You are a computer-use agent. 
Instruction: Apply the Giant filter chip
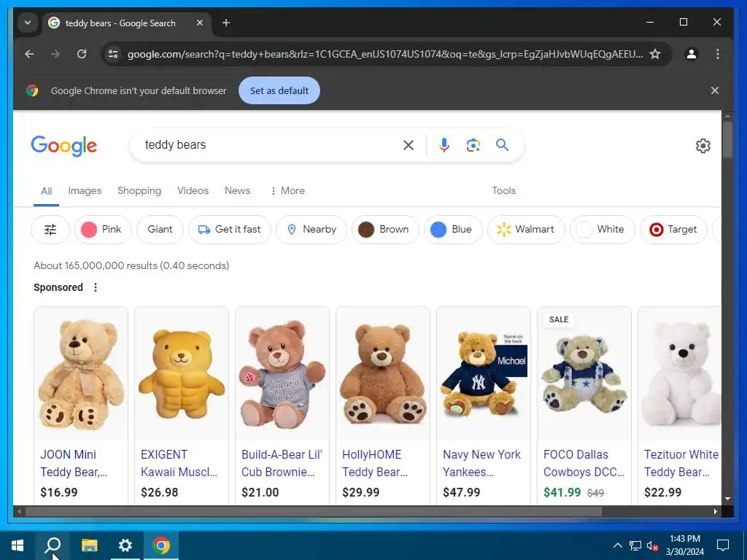pyautogui.click(x=160, y=230)
